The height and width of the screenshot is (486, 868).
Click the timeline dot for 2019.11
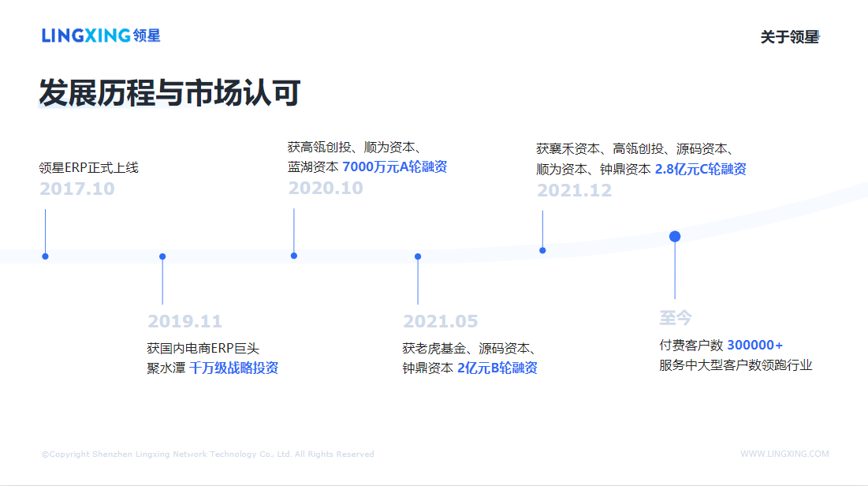(162, 256)
